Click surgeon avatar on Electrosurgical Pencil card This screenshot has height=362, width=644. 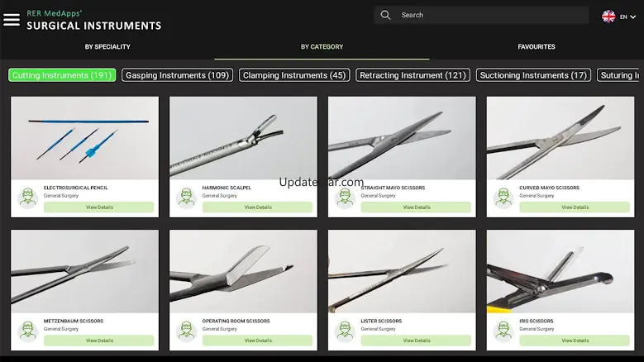(x=28, y=198)
